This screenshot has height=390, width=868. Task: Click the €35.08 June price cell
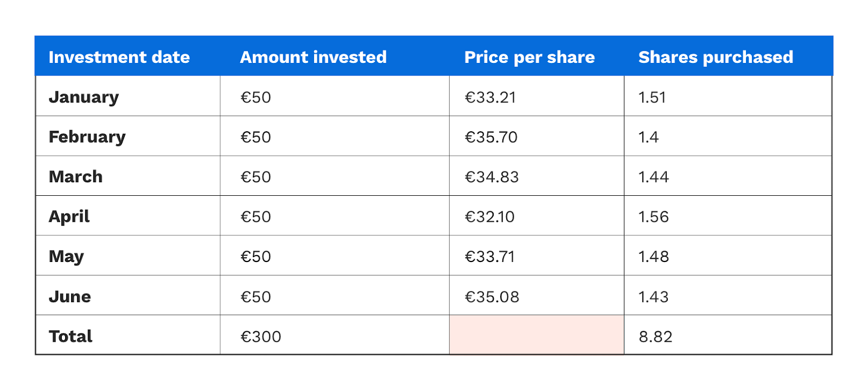[x=492, y=297]
